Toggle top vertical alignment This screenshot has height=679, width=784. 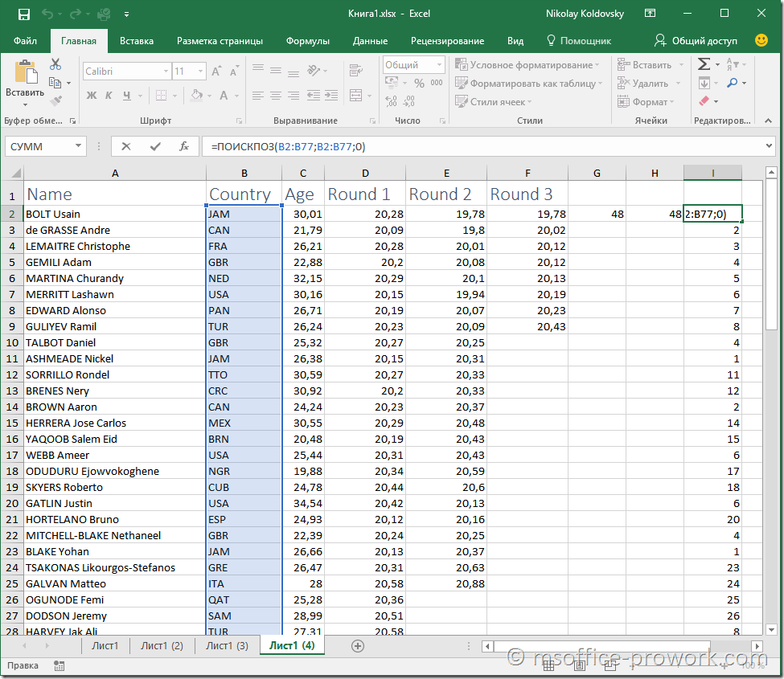click(x=257, y=70)
